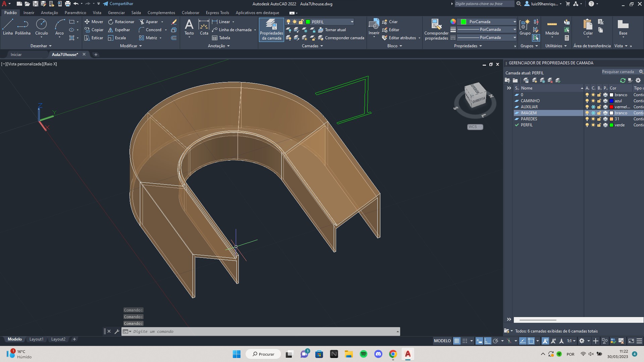Select the Texto annotation tool
The image size is (644, 362).
pos(189,27)
